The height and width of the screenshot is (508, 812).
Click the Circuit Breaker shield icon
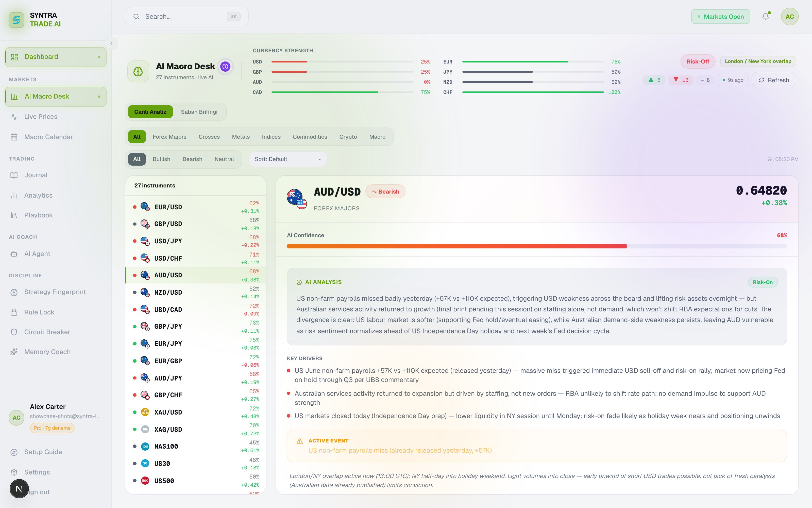14,332
